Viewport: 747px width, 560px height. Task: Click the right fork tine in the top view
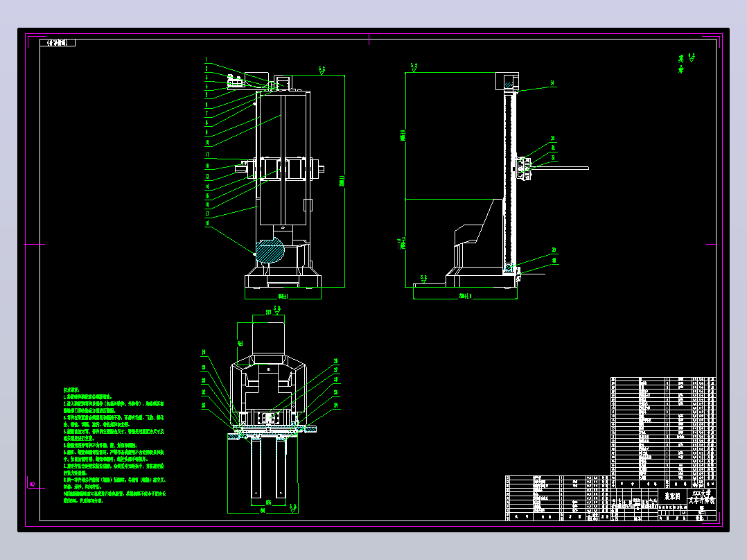pyautogui.click(x=281, y=469)
